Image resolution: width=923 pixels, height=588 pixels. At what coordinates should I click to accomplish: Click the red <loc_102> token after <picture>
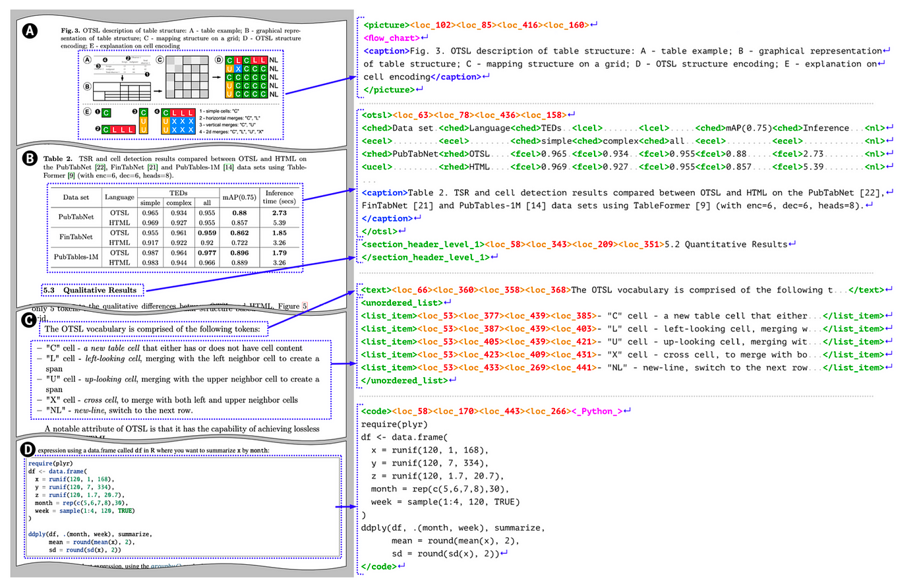click(x=431, y=25)
